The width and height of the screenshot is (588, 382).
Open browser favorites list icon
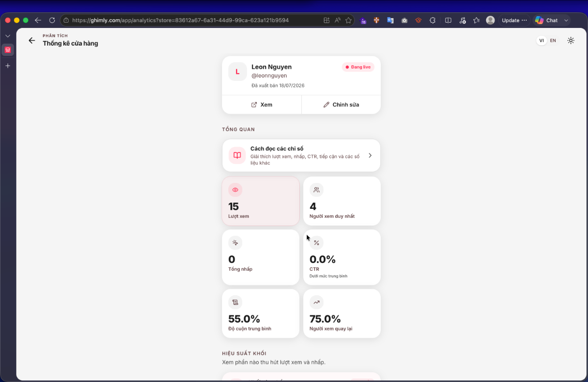click(476, 21)
